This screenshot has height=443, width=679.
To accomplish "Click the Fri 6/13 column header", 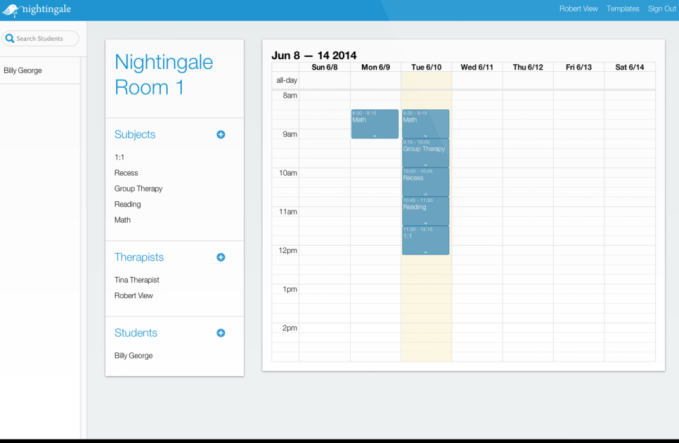I will click(579, 67).
